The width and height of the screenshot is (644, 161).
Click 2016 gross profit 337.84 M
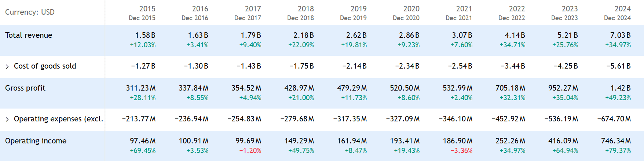pyautogui.click(x=193, y=88)
